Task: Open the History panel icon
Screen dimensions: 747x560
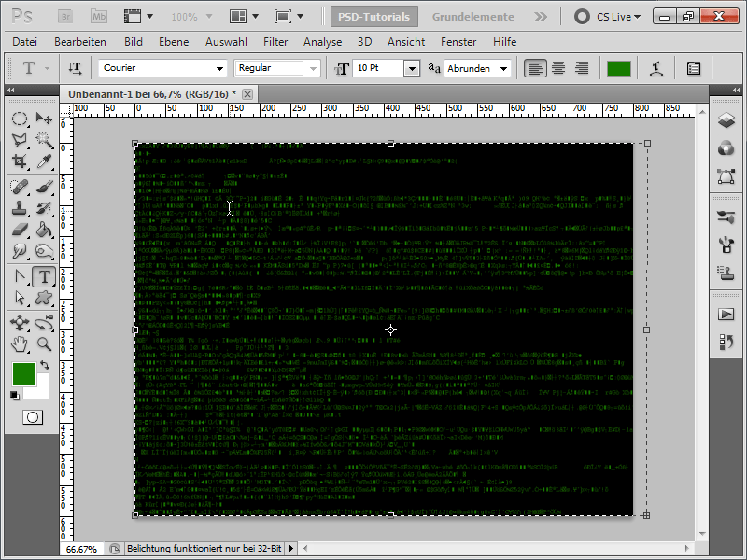Action: [x=726, y=342]
